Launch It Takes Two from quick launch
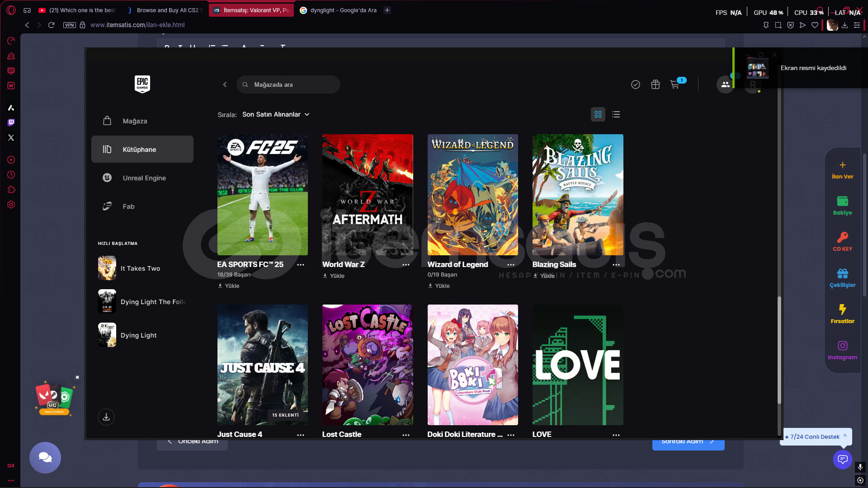 (140, 268)
